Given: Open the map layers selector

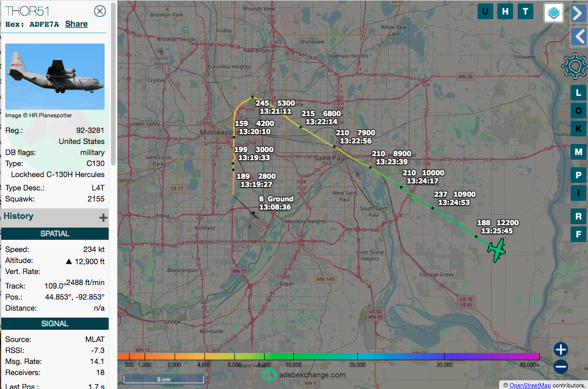Looking at the screenshot, I should 554,13.
